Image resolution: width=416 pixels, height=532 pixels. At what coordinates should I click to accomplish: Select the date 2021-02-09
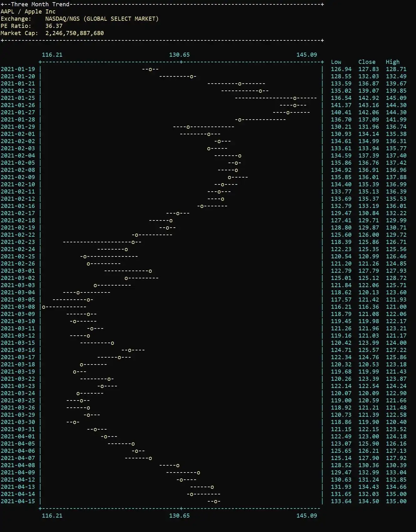[18, 177]
